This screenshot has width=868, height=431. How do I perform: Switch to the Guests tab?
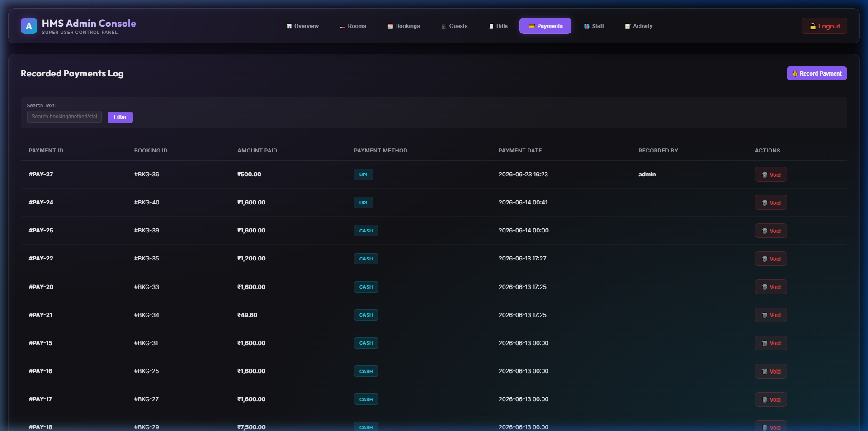454,26
